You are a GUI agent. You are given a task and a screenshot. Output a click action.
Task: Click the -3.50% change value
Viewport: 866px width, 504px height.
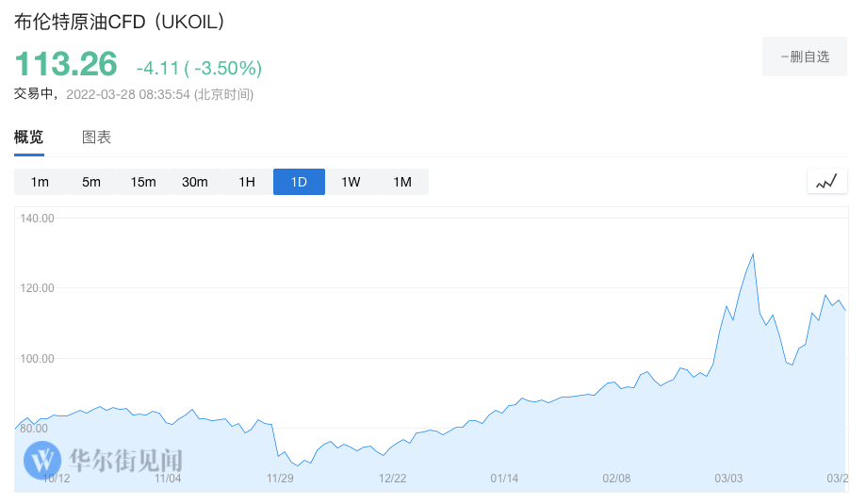click(x=227, y=68)
